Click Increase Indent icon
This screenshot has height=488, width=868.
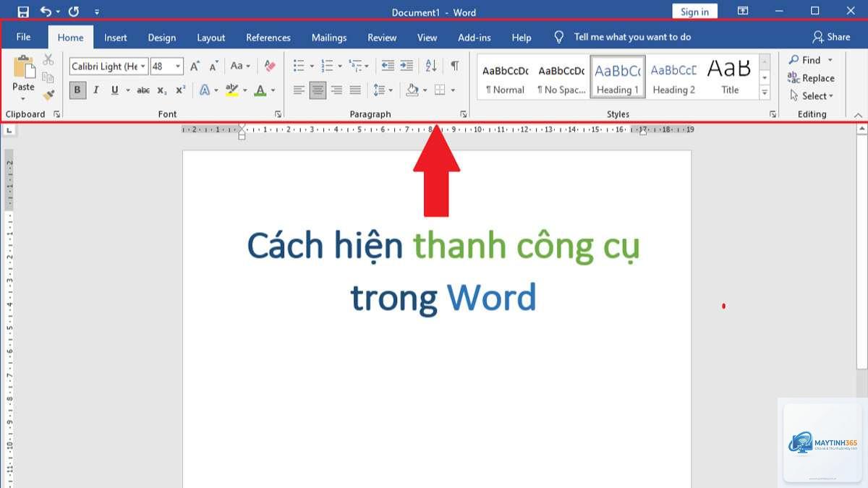click(x=407, y=66)
